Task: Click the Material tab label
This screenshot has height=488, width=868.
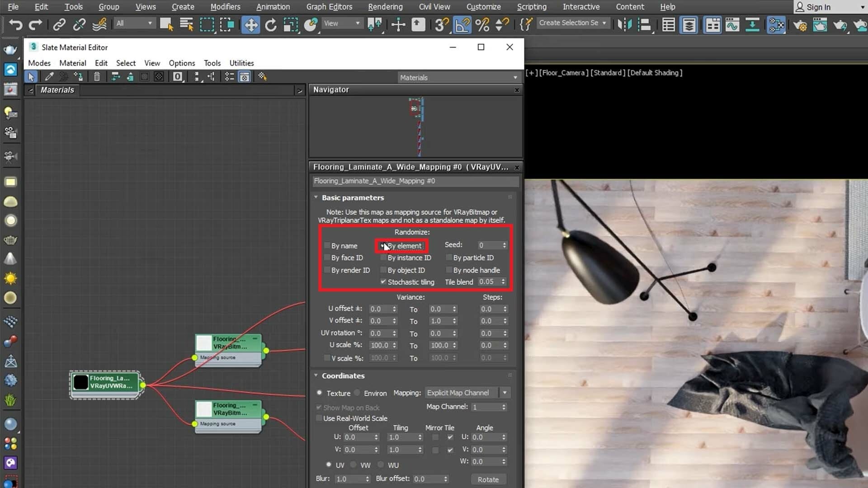Action: tap(72, 62)
